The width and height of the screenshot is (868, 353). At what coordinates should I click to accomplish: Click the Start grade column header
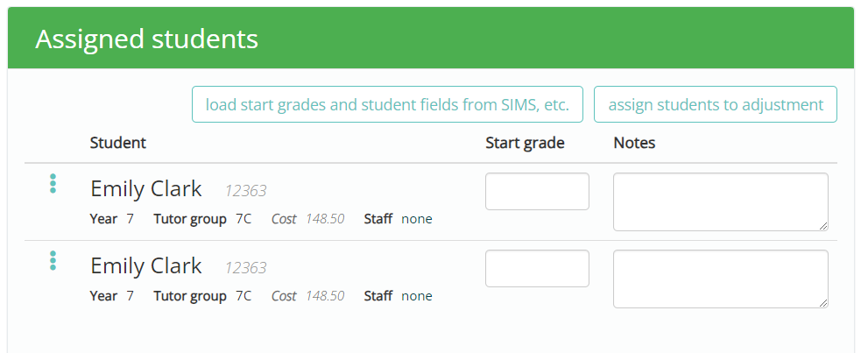point(525,143)
